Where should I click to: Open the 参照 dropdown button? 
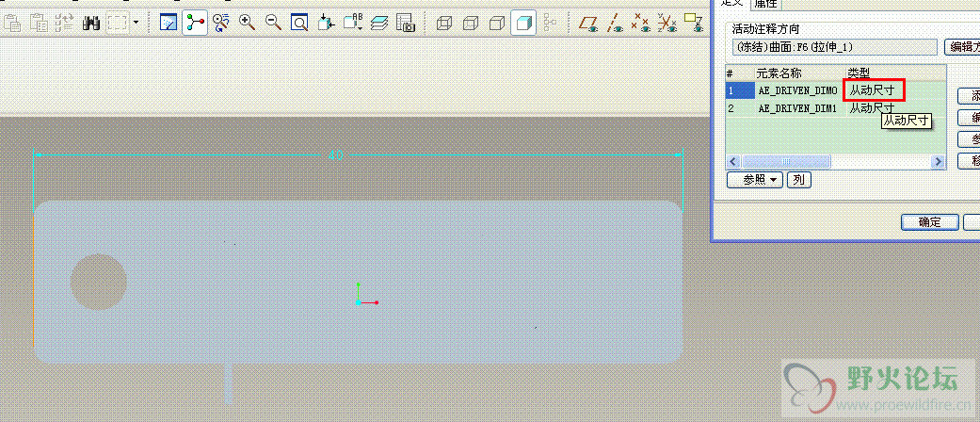click(x=756, y=180)
